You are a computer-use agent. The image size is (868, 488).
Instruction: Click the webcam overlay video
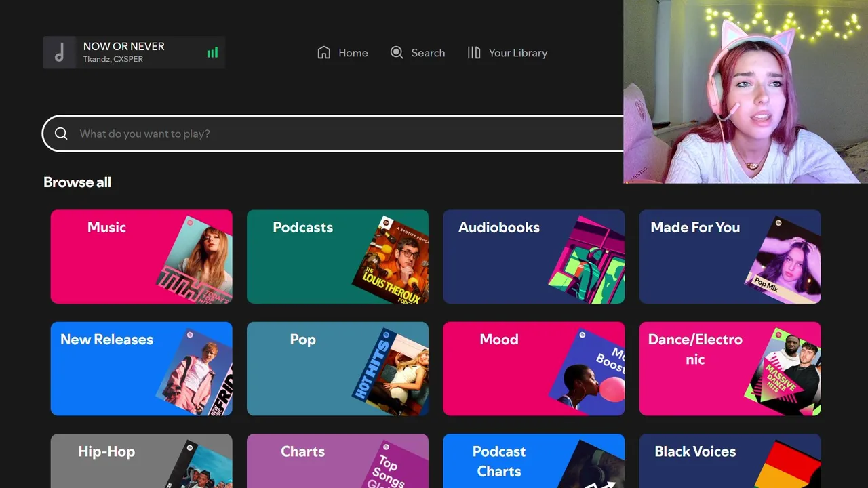point(745,91)
